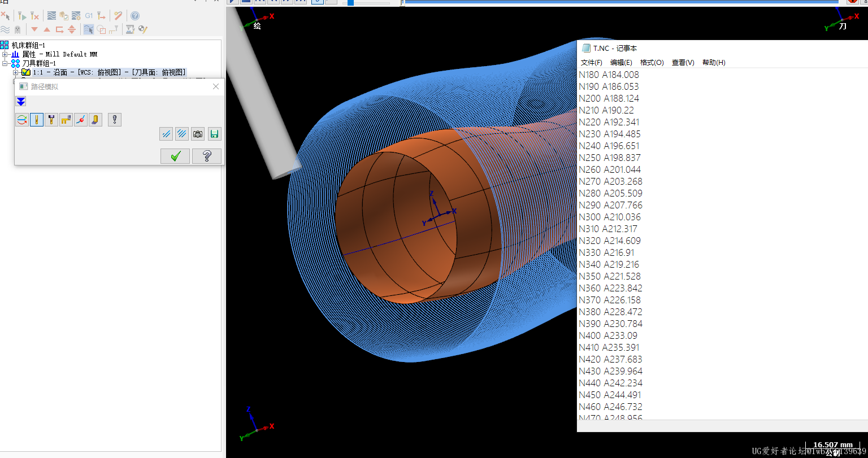This screenshot has height=458, width=868.
Task: Save toolpath as geometry disk icon
Action: (x=214, y=134)
